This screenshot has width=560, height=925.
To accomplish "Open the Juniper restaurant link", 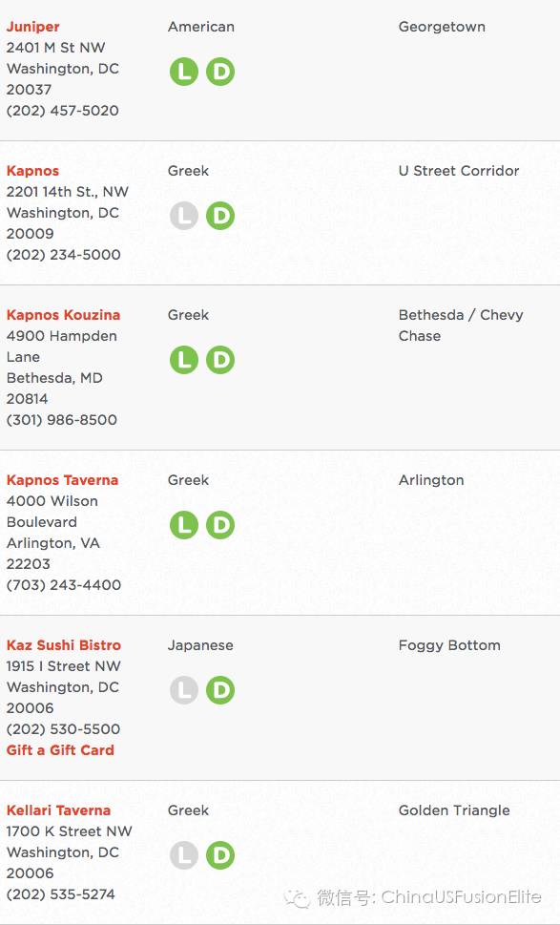I will [33, 27].
